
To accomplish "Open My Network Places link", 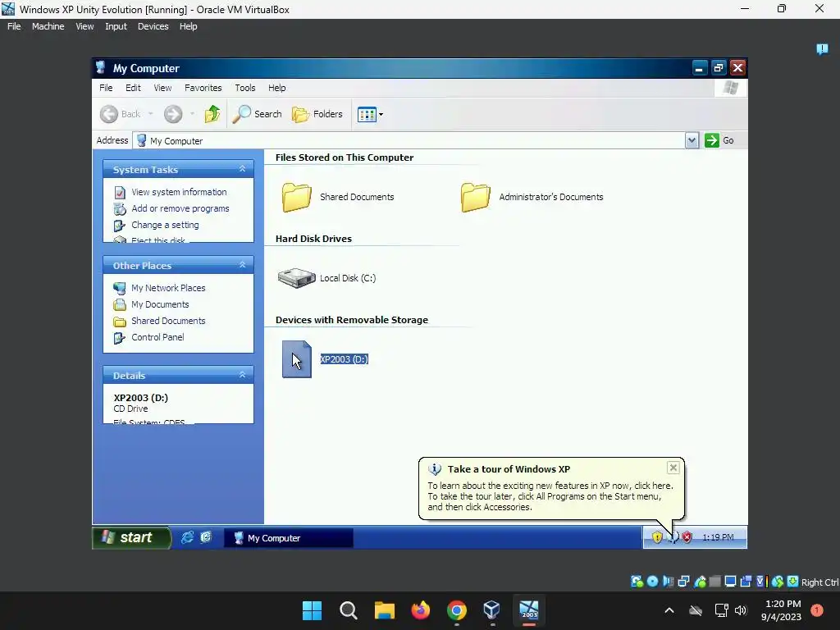I will click(168, 288).
